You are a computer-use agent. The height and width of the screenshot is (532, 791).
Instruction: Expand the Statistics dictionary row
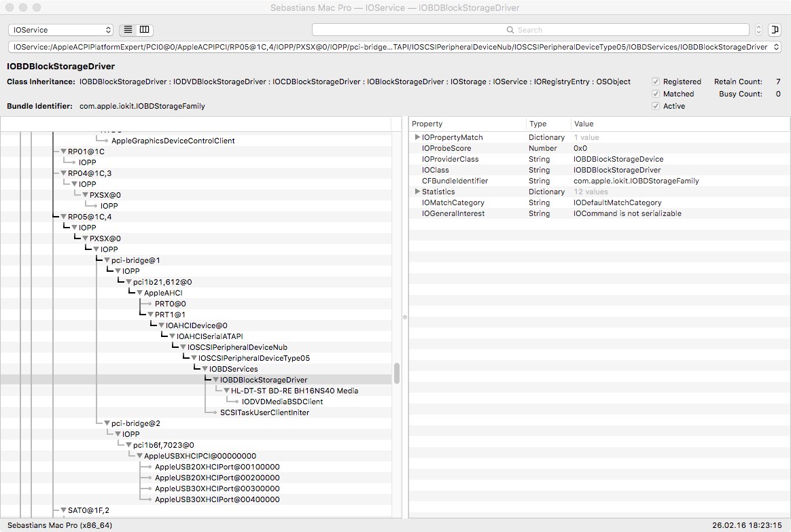(417, 192)
